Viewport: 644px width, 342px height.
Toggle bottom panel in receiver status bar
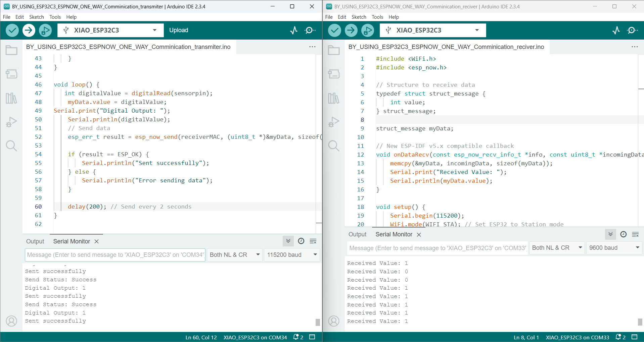[x=635, y=337]
